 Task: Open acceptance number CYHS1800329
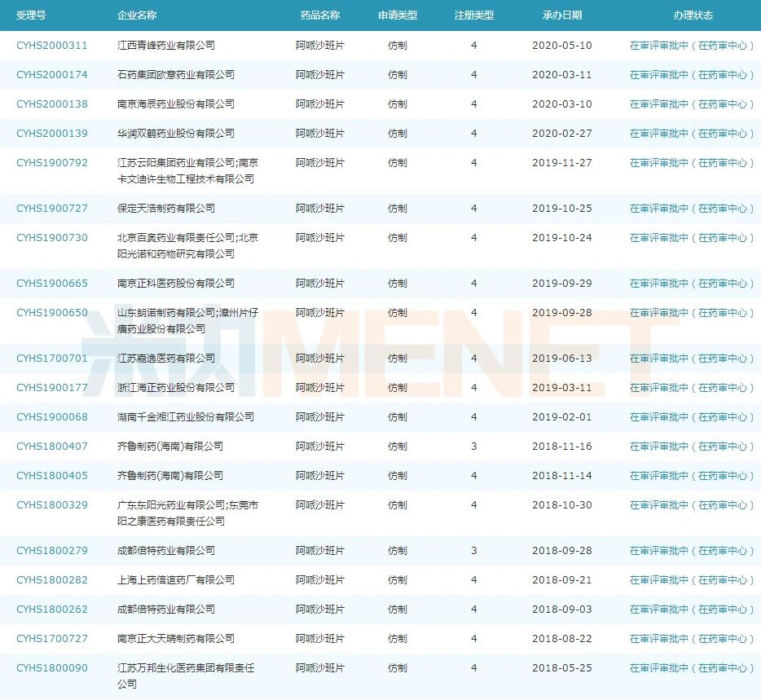52,505
